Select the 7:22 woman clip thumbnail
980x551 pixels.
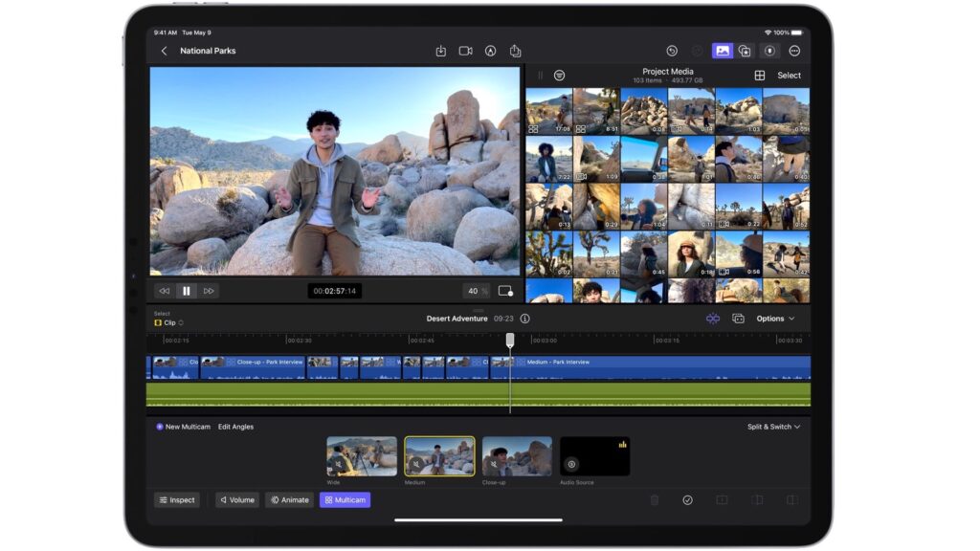point(548,160)
